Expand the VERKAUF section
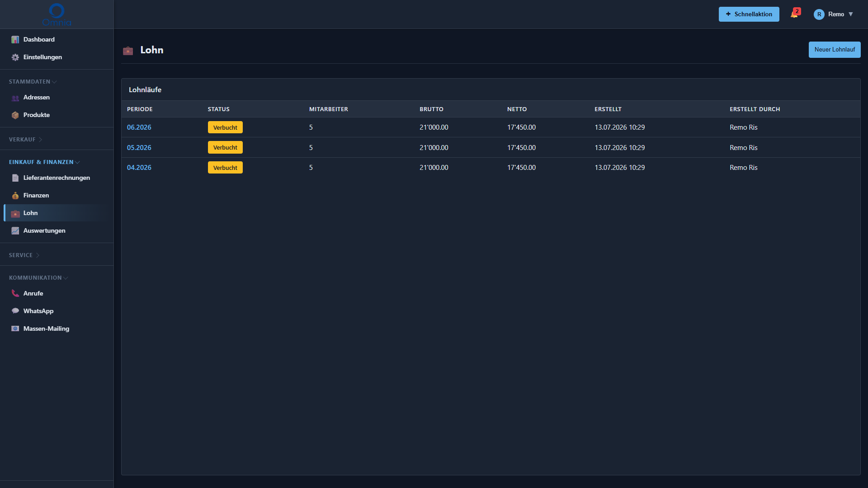Screen dimensions: 868x488 [25, 140]
